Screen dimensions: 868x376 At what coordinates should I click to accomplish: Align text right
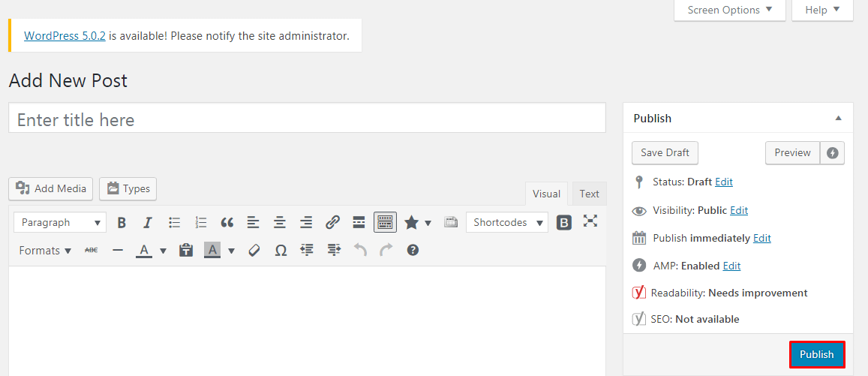click(305, 223)
